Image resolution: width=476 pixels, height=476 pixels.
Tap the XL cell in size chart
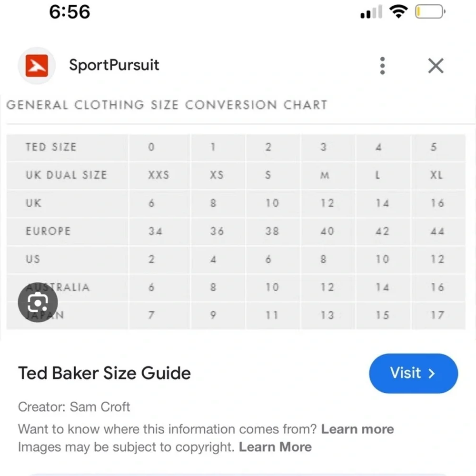click(x=436, y=175)
